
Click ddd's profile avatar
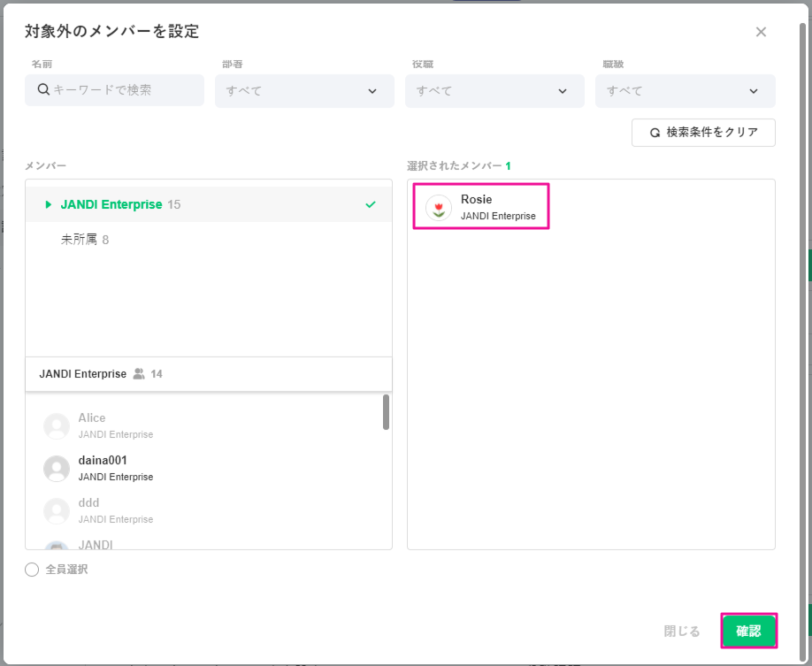(x=57, y=511)
